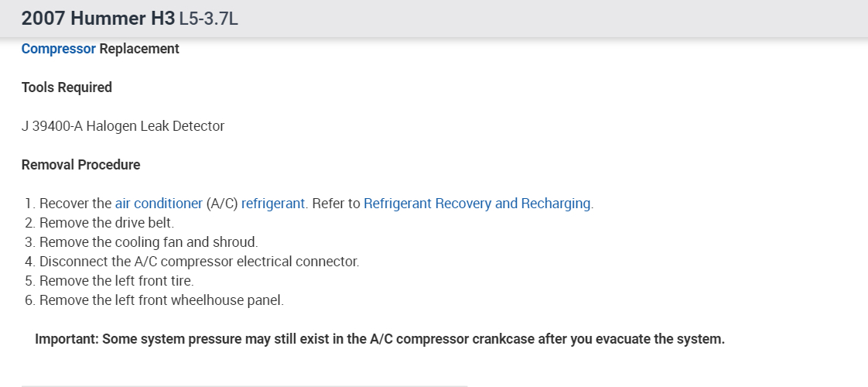Click the horizontal divider line below the note
This screenshot has height=387, width=868.
tap(244, 385)
